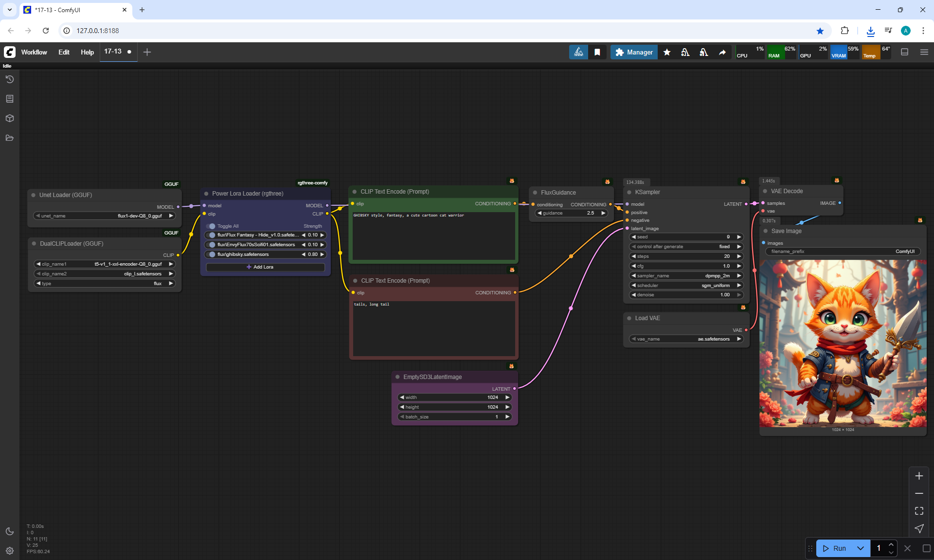Expand the Run button dropdown arrow
Screen dimensions: 934x560
click(x=861, y=548)
